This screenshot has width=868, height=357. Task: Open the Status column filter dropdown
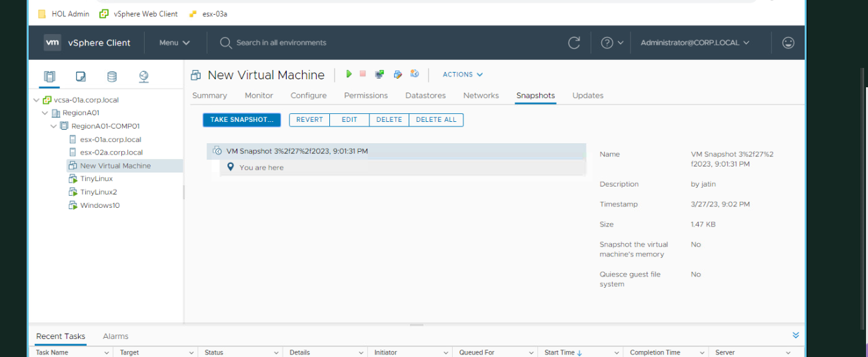click(277, 352)
